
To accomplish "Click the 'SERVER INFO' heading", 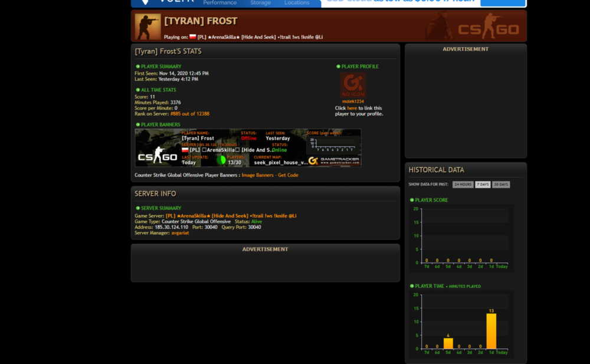I will pos(155,194).
